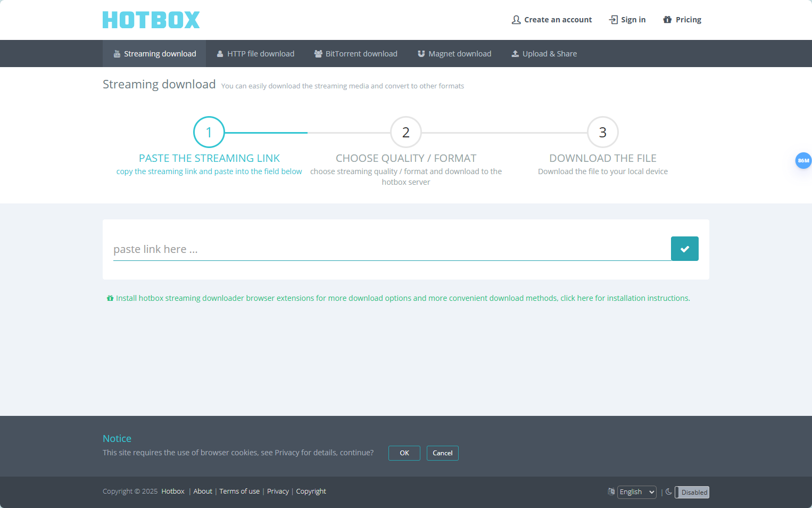Click the step 1 circle

[x=209, y=132]
